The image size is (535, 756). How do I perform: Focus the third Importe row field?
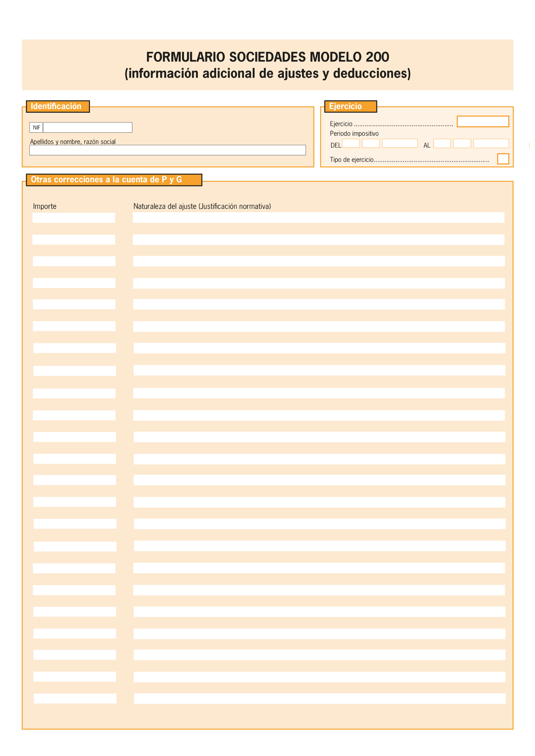(74, 261)
